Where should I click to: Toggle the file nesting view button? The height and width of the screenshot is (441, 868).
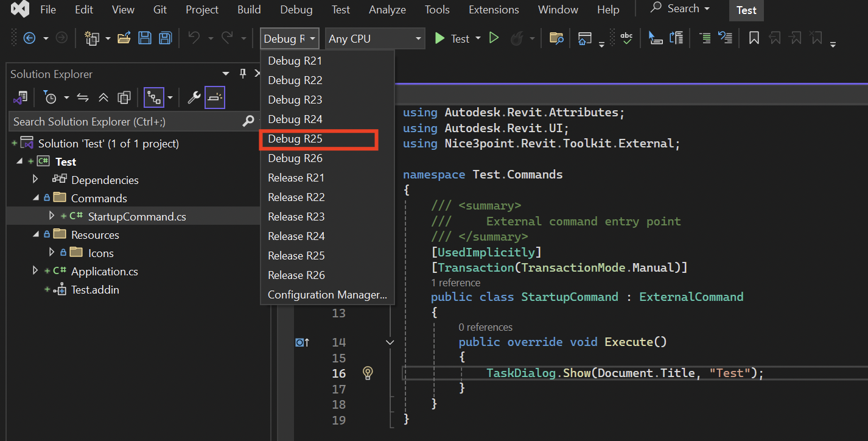pos(153,97)
